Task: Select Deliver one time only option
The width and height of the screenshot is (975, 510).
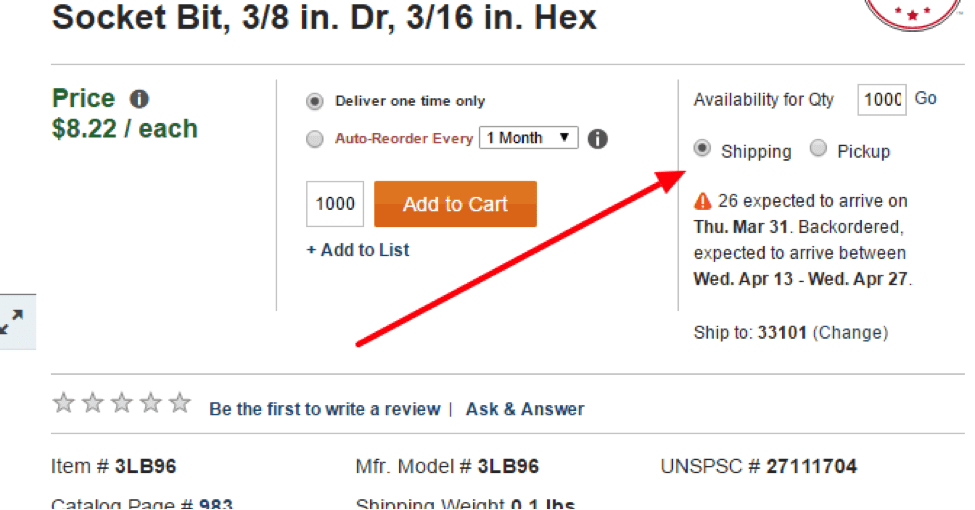Action: click(x=315, y=101)
